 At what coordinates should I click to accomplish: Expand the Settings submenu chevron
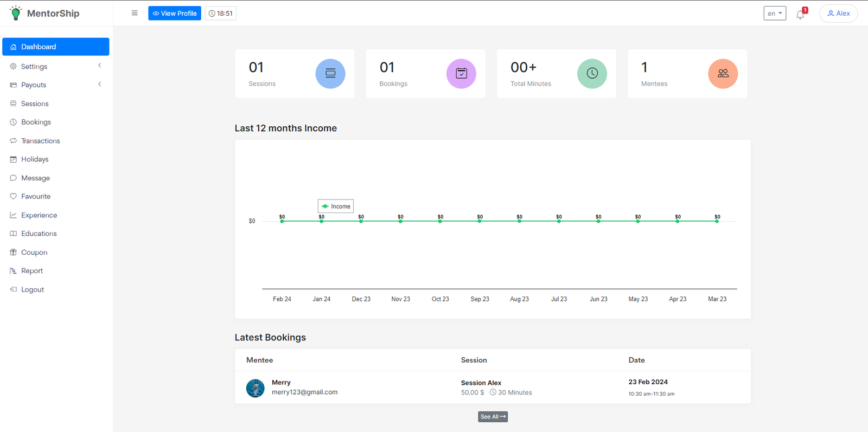100,66
